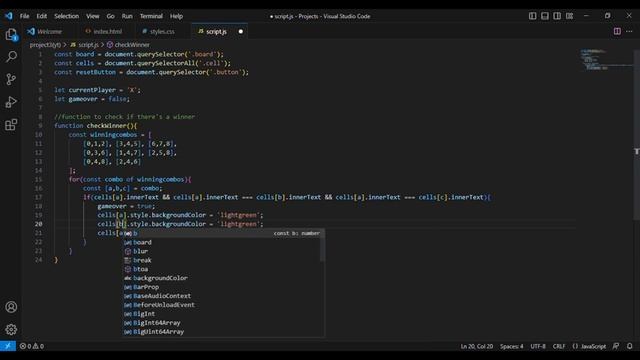The image size is (640, 360).
Task: Switch to the index.html tab
Action: click(107, 31)
